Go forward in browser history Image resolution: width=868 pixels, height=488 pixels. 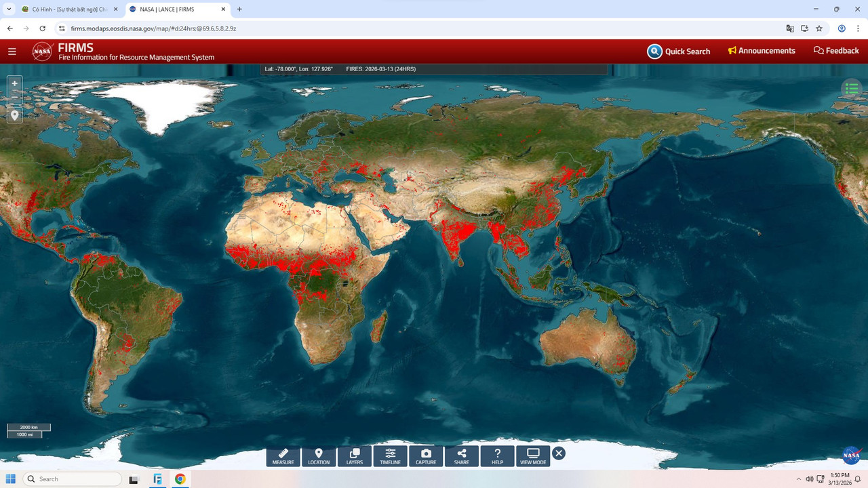pyautogui.click(x=26, y=28)
